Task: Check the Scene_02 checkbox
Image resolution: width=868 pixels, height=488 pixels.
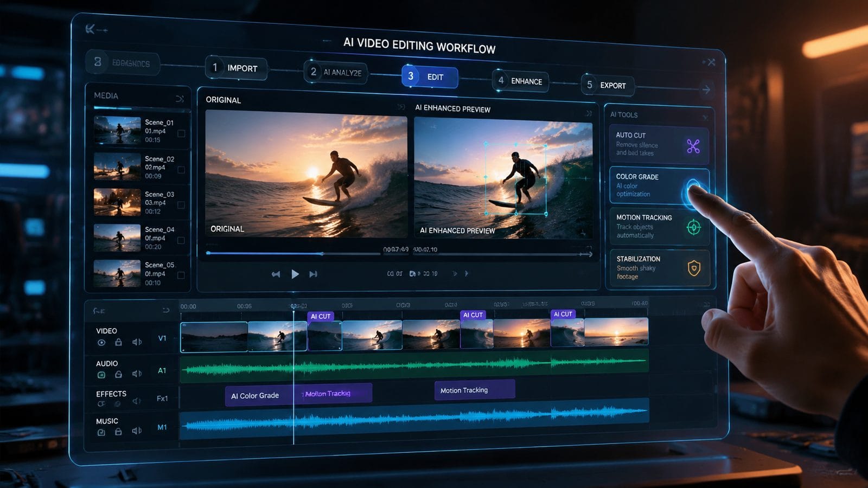Action: pyautogui.click(x=181, y=170)
